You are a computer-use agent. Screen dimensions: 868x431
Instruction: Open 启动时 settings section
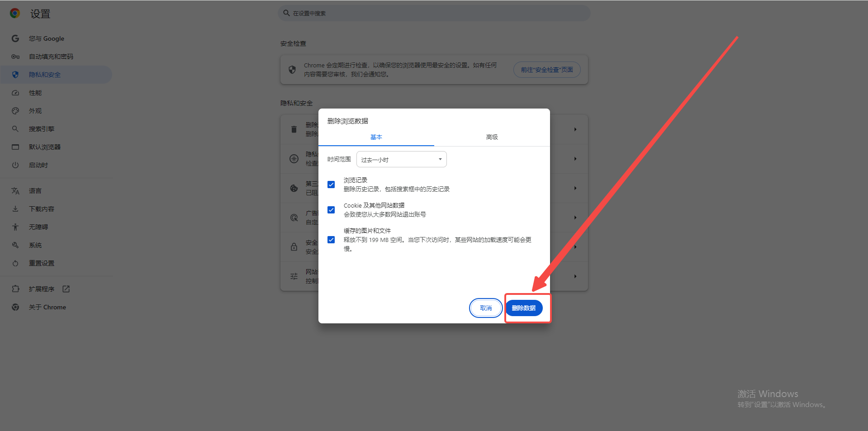(x=56, y=165)
